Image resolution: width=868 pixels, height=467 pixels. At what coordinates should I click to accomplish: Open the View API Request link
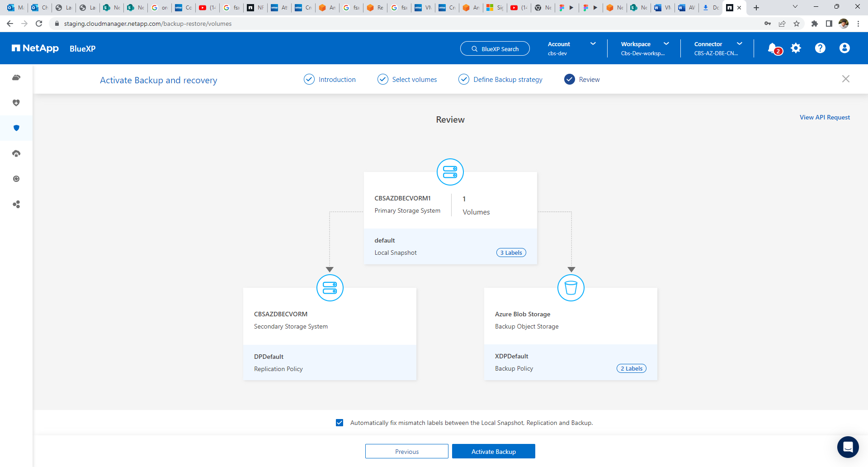(825, 117)
